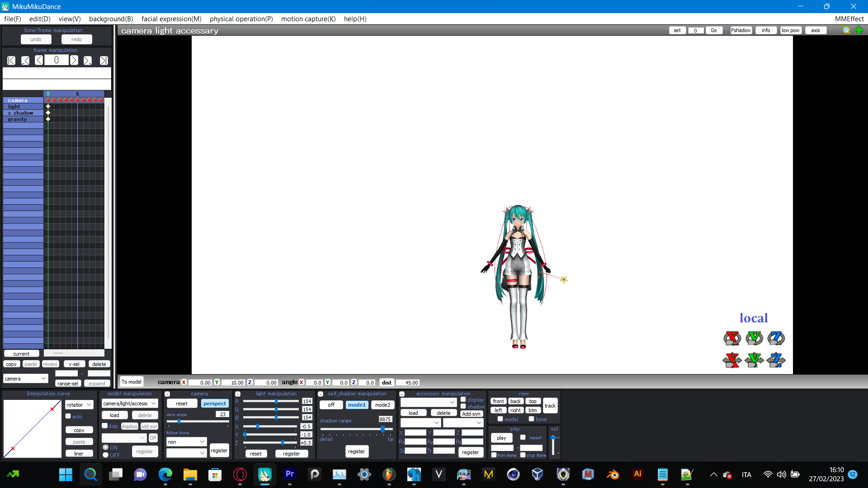Jump to the first frame
This screenshot has height=488, width=868.
pos(11,60)
